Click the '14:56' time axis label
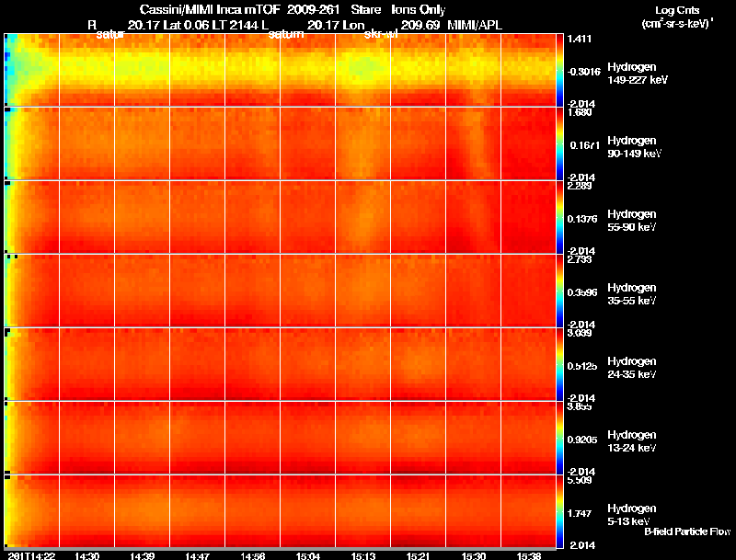 pyautogui.click(x=252, y=555)
